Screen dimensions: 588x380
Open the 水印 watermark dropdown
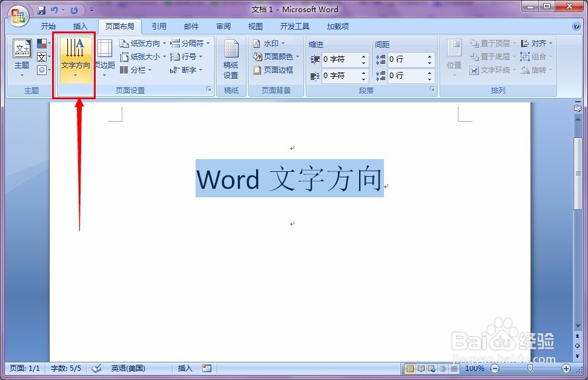coord(269,44)
